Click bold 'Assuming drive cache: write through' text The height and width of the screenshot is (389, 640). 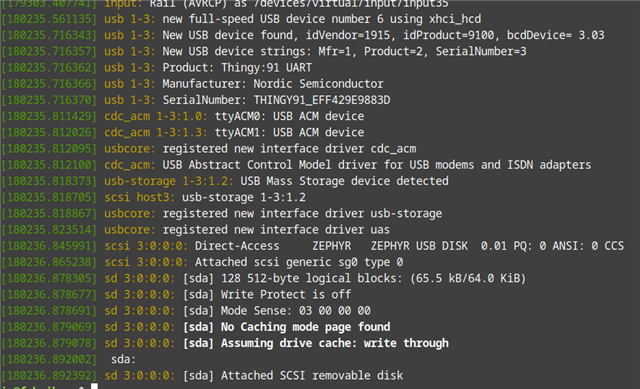tap(335, 343)
